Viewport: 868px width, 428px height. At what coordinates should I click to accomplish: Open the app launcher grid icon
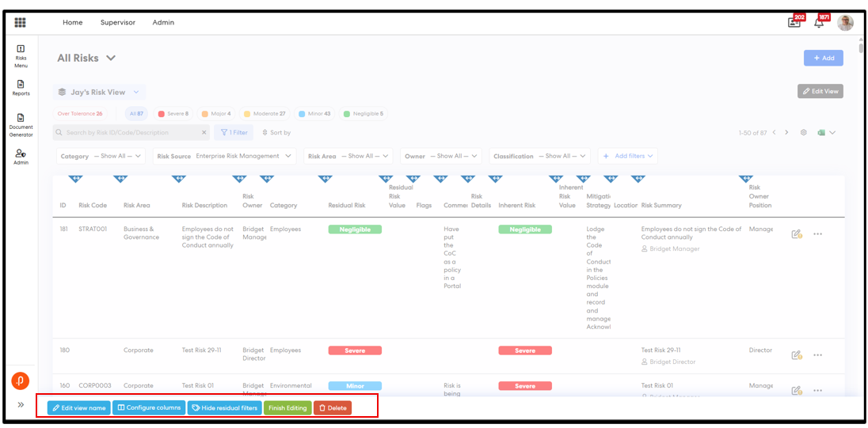point(21,23)
